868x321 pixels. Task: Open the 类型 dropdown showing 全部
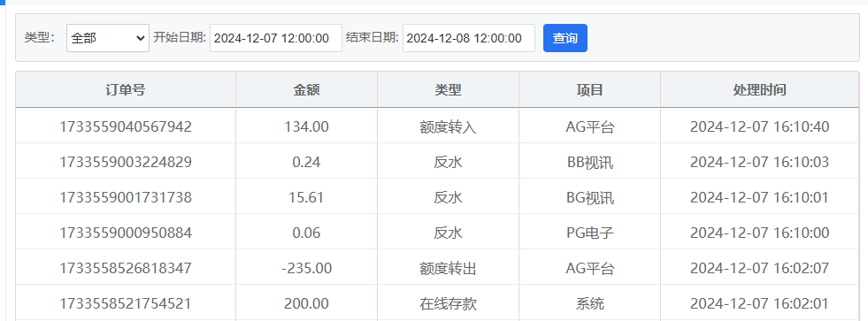pyautogui.click(x=108, y=38)
